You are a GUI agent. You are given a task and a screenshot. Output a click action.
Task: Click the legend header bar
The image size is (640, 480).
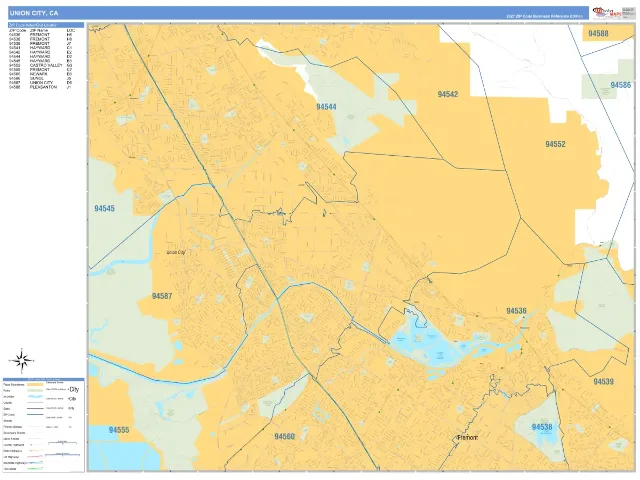pyautogui.click(x=44, y=379)
